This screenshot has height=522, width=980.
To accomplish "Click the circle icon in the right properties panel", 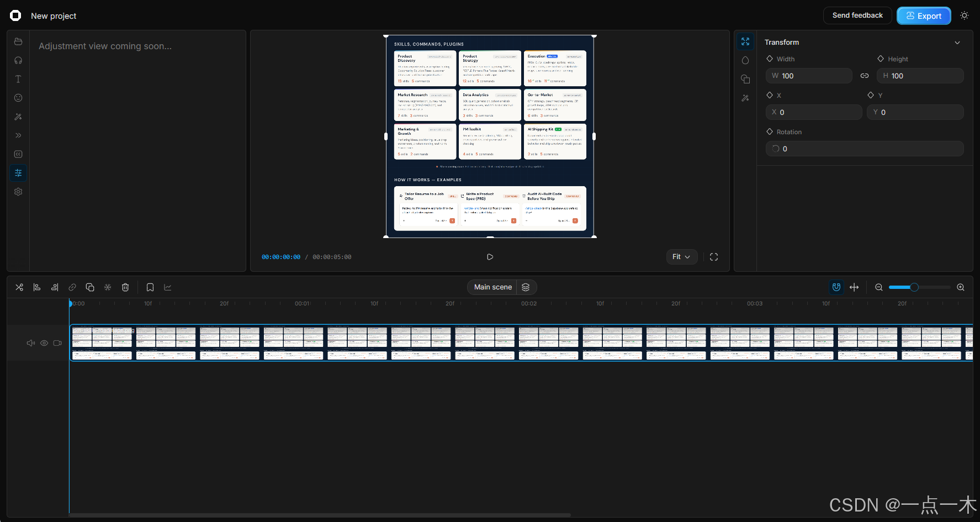I will (745, 60).
